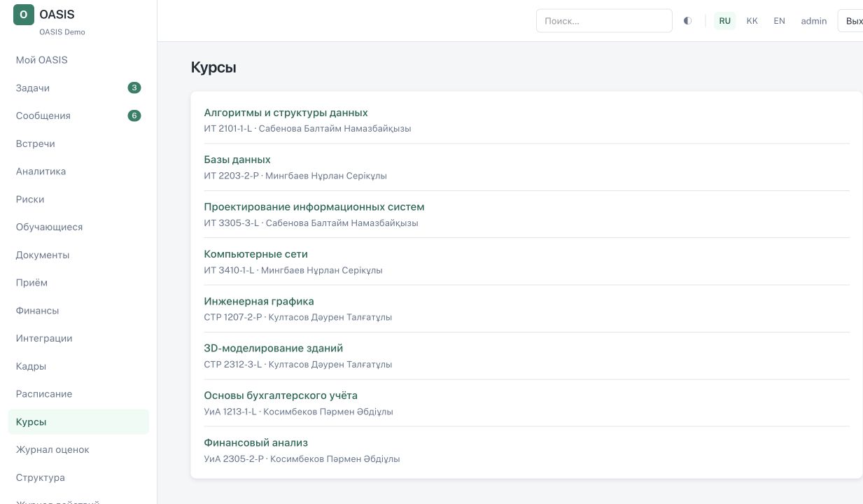Focus the Поиск search field
863x504 pixels.
pyautogui.click(x=604, y=21)
